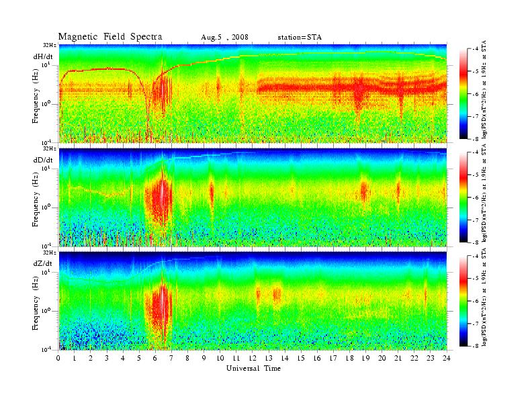Click the '-6' value on dD/dt color scale
Image resolution: width=532 pixels, height=411 pixels.
point(475,197)
